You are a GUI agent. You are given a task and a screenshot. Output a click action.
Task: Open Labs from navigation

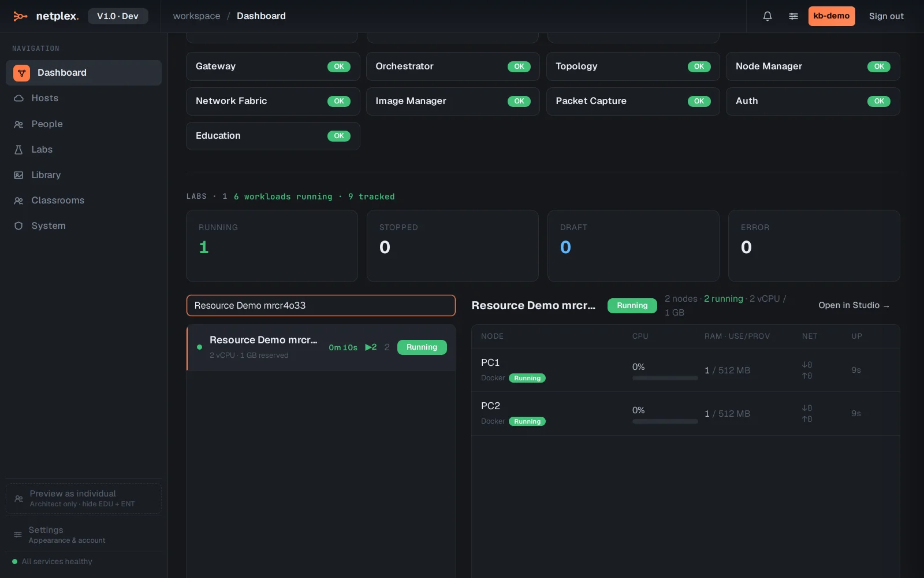[84, 150]
